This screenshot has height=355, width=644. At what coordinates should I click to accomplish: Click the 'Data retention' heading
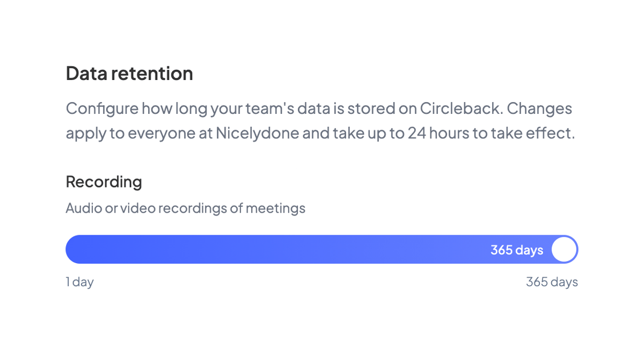129,73
